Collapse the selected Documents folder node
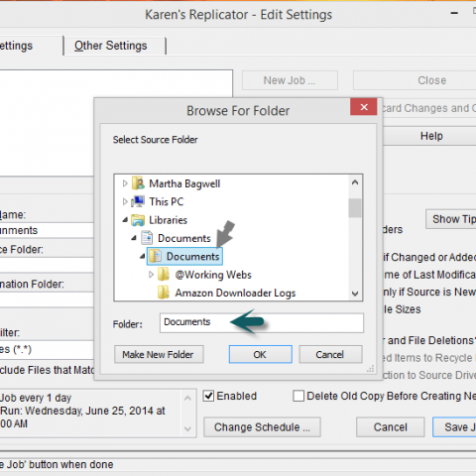 (x=143, y=256)
